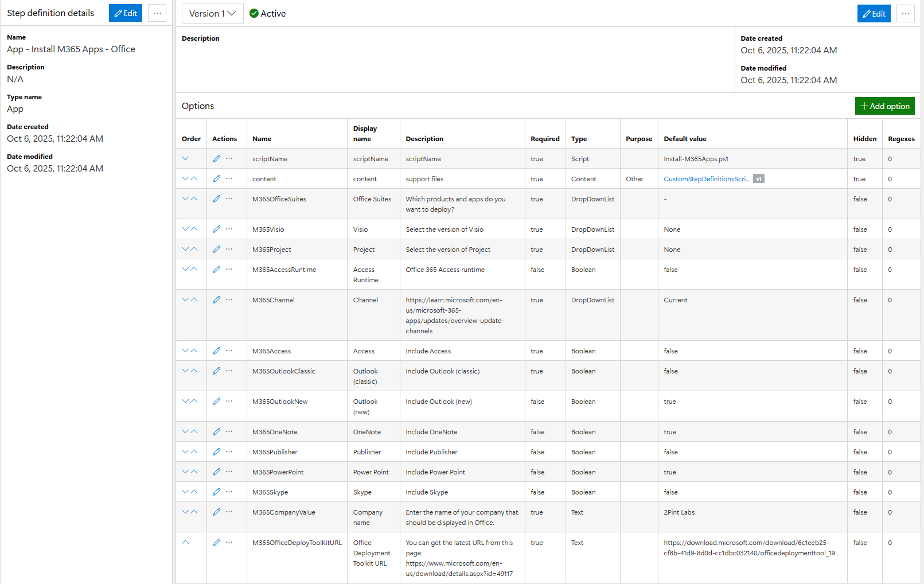The image size is (924, 584).
Task: Click pencil icon in content row
Action: (x=216, y=178)
